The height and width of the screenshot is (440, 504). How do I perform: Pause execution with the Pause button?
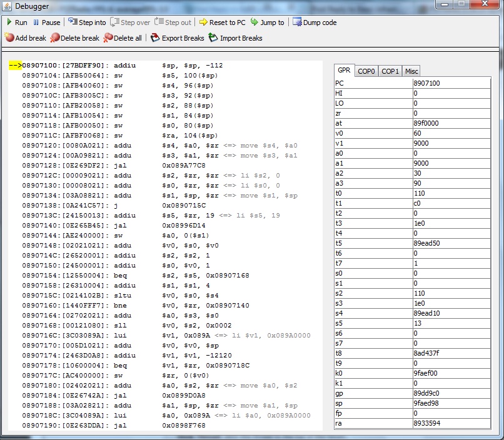coord(46,22)
